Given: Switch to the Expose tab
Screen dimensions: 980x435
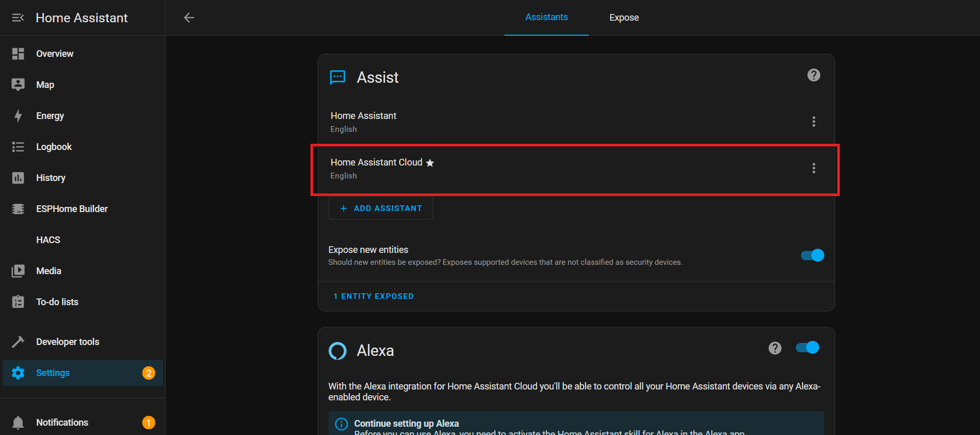Looking at the screenshot, I should point(624,18).
